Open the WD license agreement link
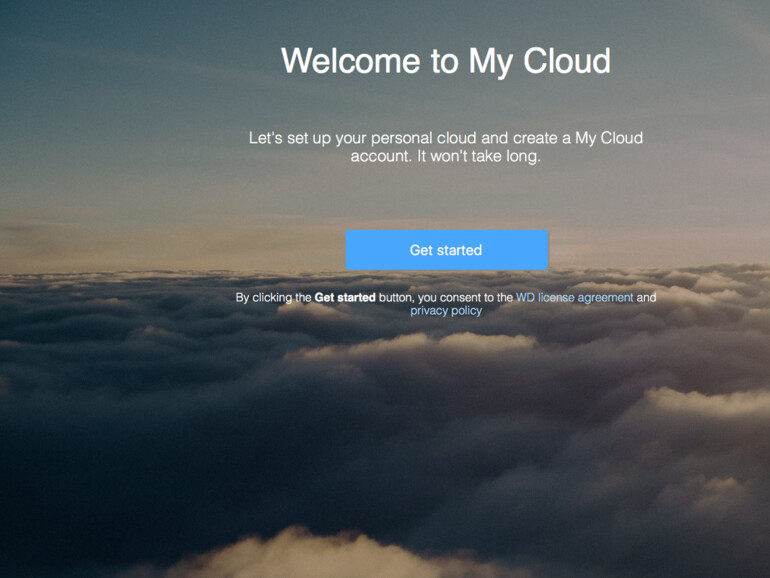The image size is (770, 578). [575, 298]
